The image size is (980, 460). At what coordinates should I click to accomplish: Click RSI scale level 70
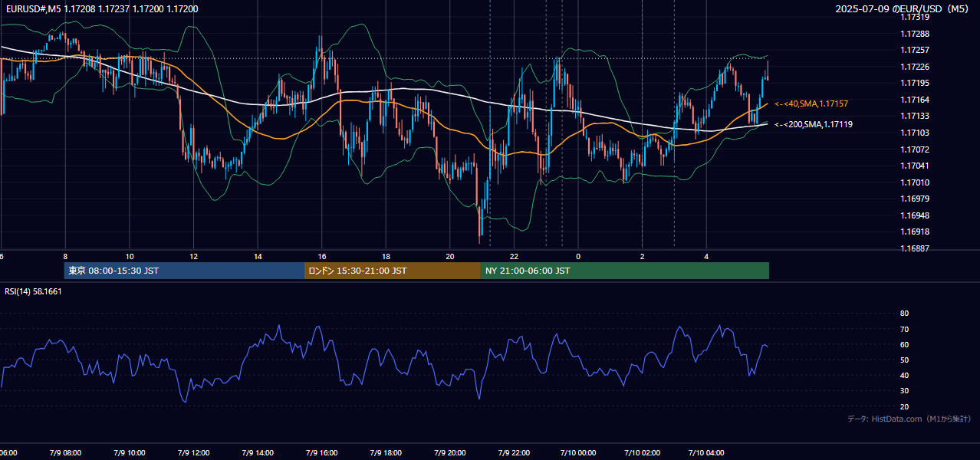point(904,329)
